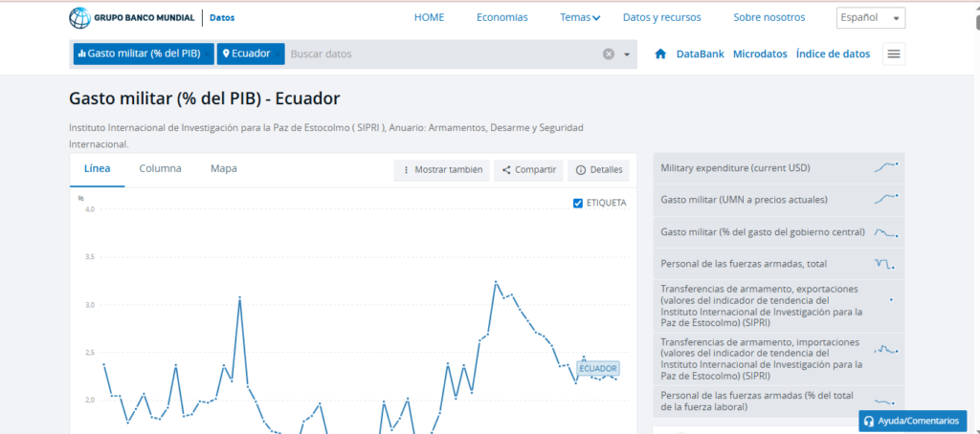Click the Buscar datos search field
This screenshot has height=434, width=980.
(x=440, y=54)
